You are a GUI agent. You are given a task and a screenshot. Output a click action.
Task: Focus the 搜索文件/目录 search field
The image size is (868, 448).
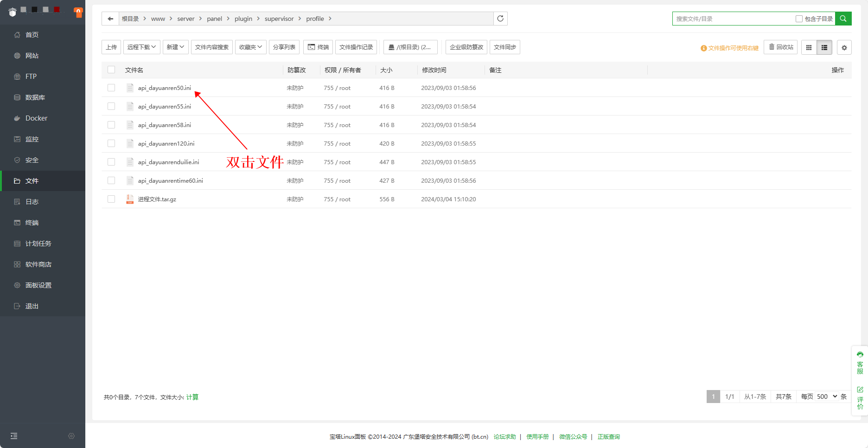(x=733, y=19)
